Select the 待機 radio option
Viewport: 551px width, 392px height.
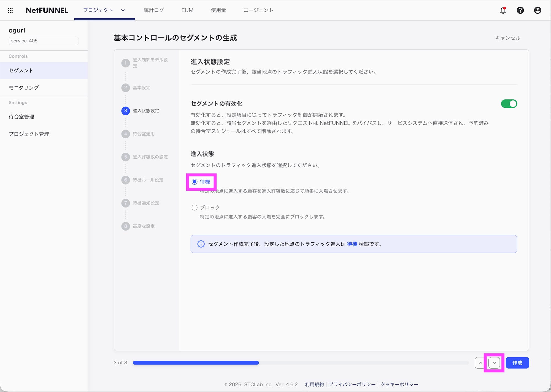[x=195, y=182]
